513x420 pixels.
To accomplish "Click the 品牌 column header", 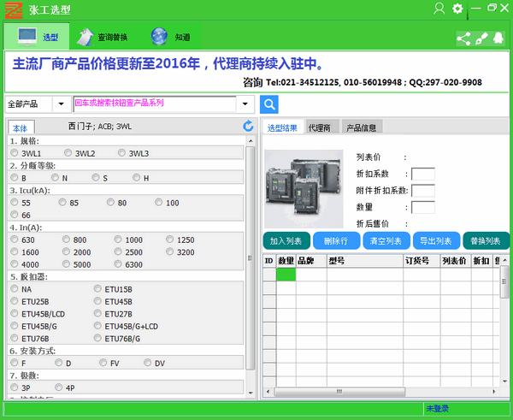I will [x=311, y=261].
